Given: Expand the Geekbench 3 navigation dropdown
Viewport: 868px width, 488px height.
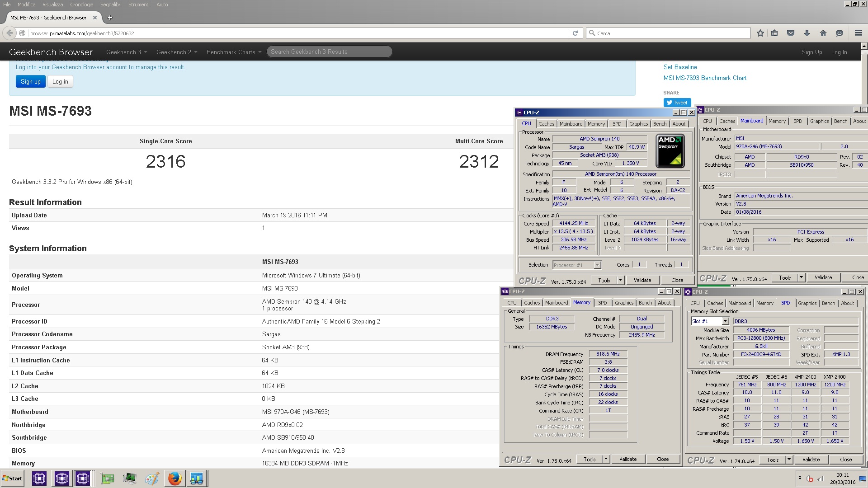Looking at the screenshot, I should point(127,52).
